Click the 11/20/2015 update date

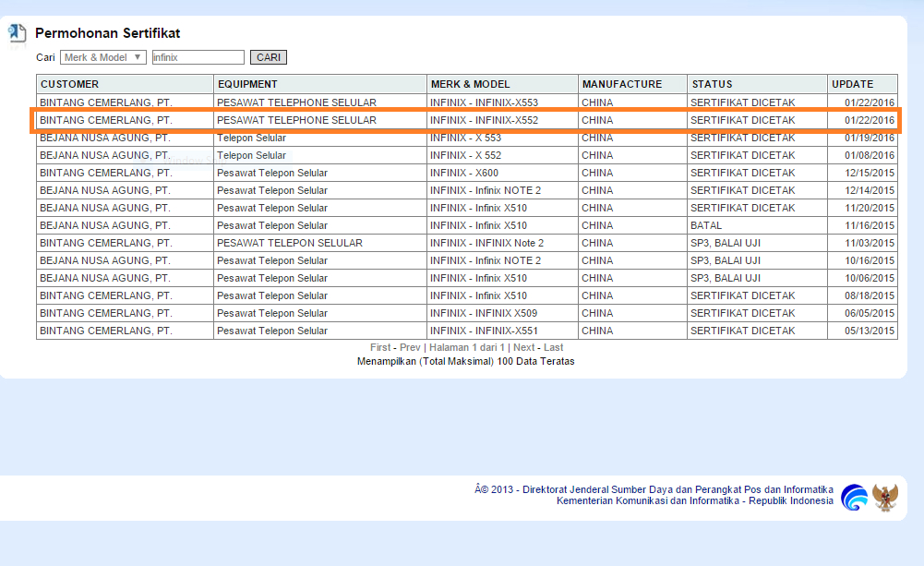870,208
